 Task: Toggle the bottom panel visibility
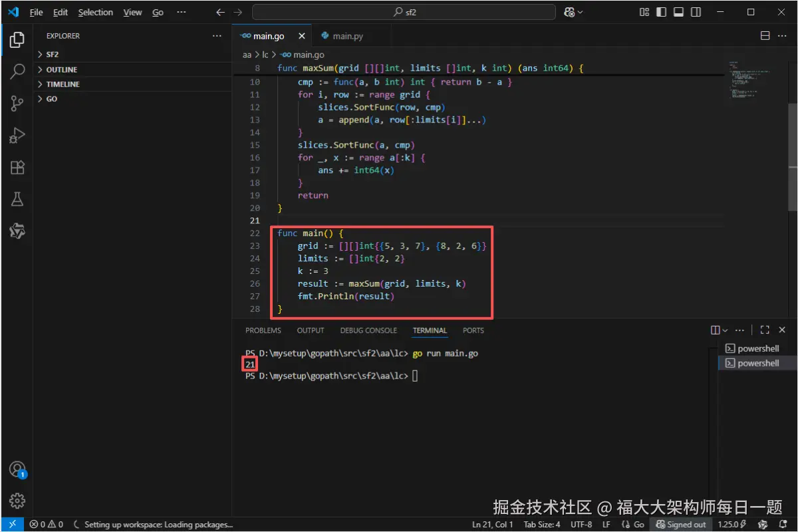coord(678,12)
